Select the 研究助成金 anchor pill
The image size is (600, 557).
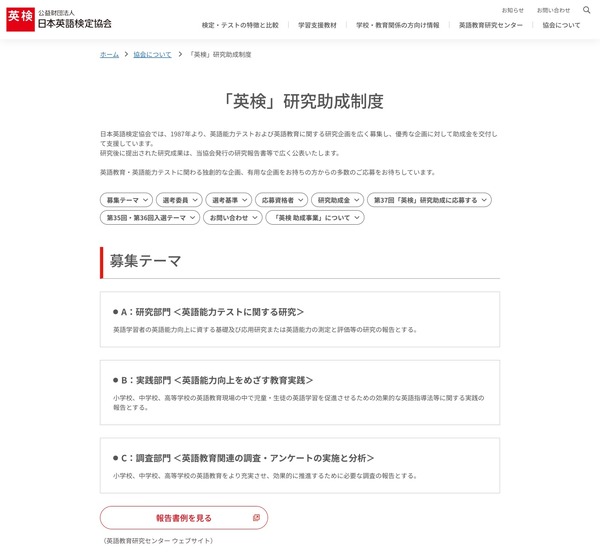pos(338,200)
